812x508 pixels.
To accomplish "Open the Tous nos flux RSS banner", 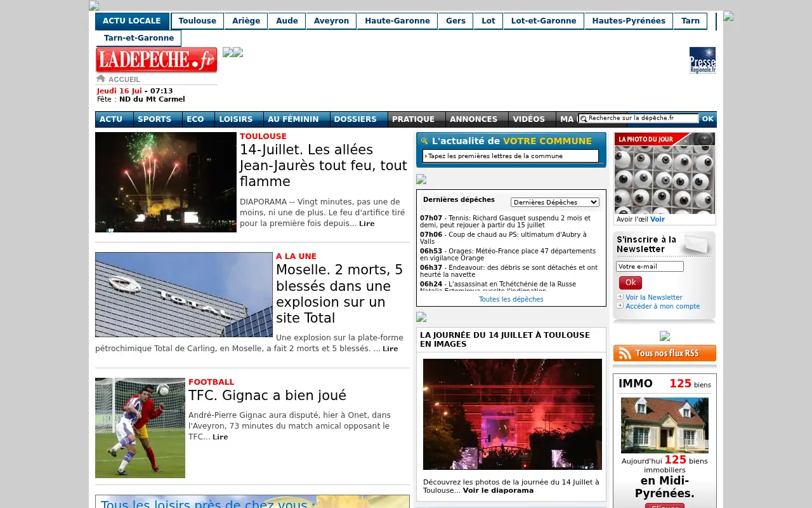I will tap(665, 354).
